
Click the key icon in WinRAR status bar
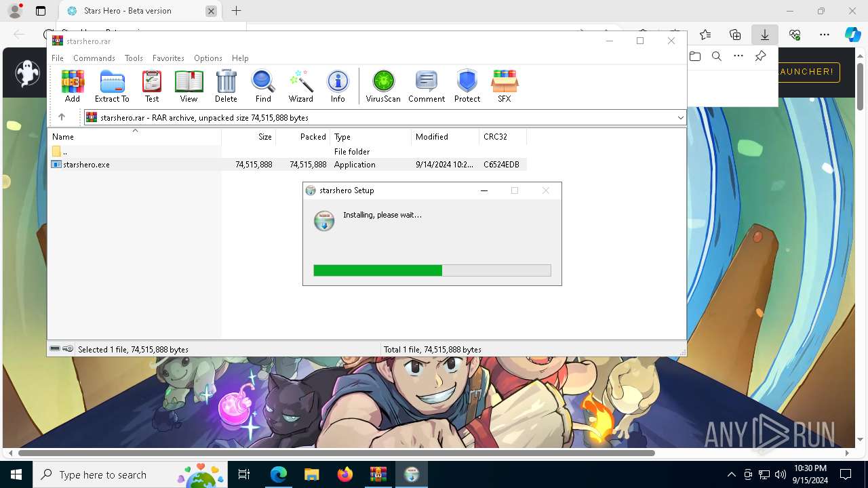tap(68, 349)
